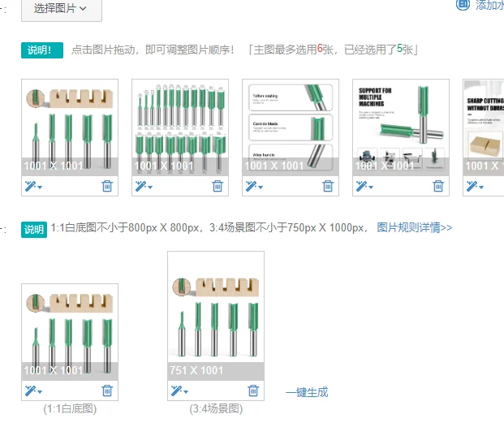Click the teal 说明! badge above main images
Viewport: 504px width, 423px height.
click(42, 50)
